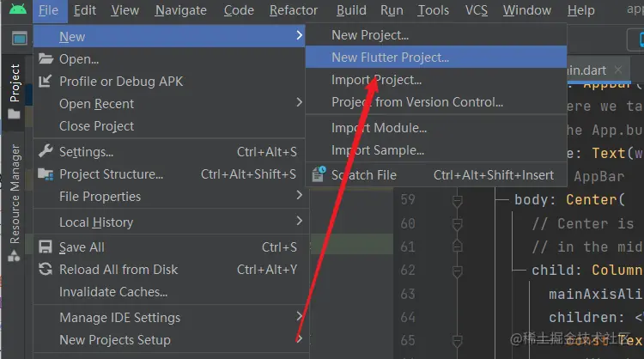This screenshot has width=644, height=359.
Task: Open the Refactor menu
Action: coord(294,10)
